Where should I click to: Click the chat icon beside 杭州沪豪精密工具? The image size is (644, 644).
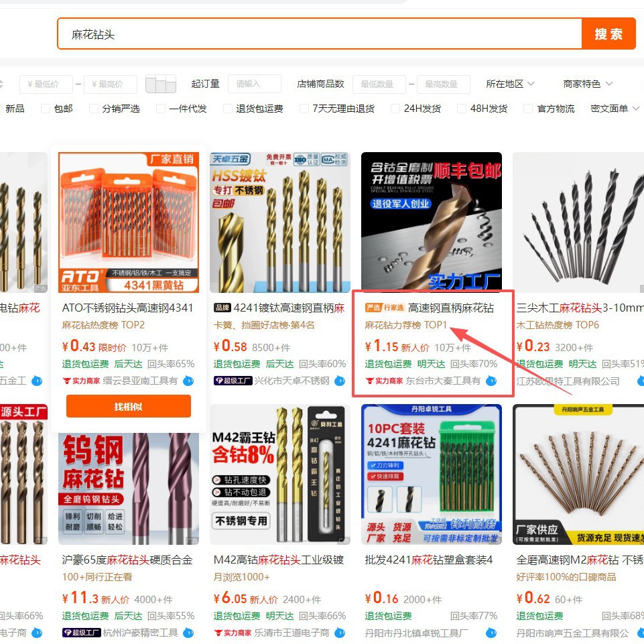tap(188, 633)
